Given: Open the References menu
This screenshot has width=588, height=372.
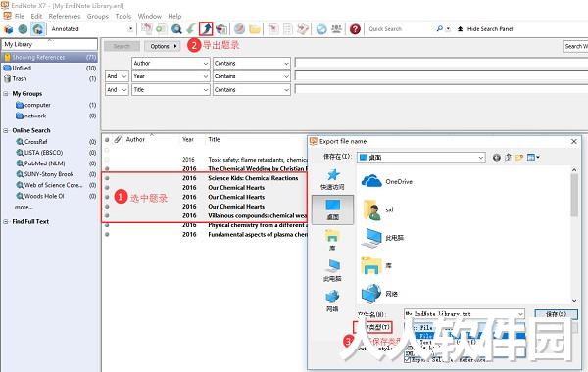Looking at the screenshot, I should point(65,16).
